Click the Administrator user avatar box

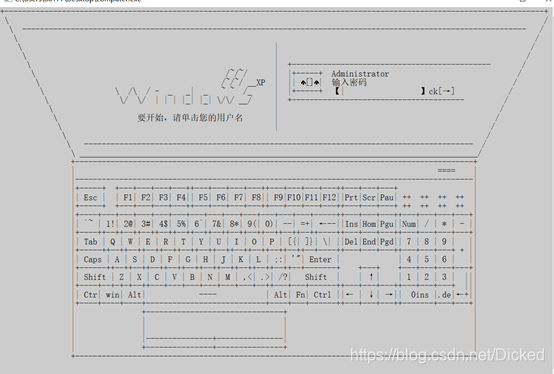pyautogui.click(x=307, y=82)
